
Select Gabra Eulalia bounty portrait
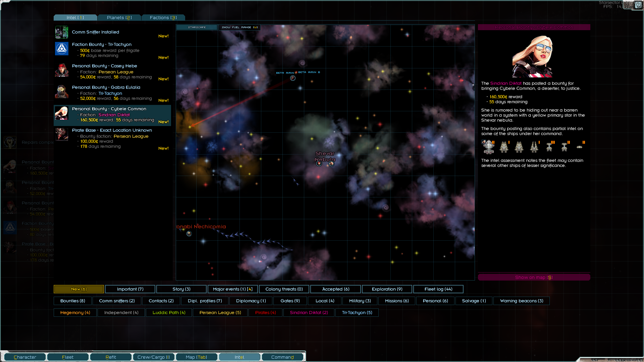click(62, 92)
